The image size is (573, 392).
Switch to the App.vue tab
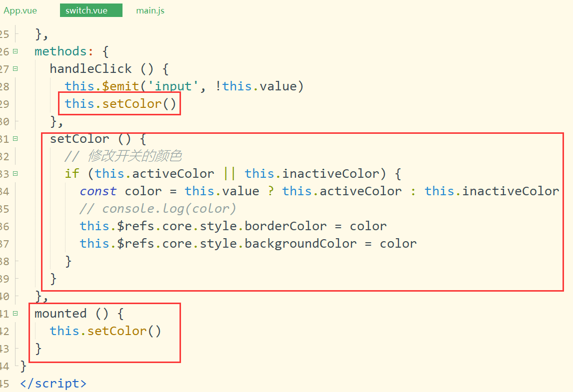20,10
